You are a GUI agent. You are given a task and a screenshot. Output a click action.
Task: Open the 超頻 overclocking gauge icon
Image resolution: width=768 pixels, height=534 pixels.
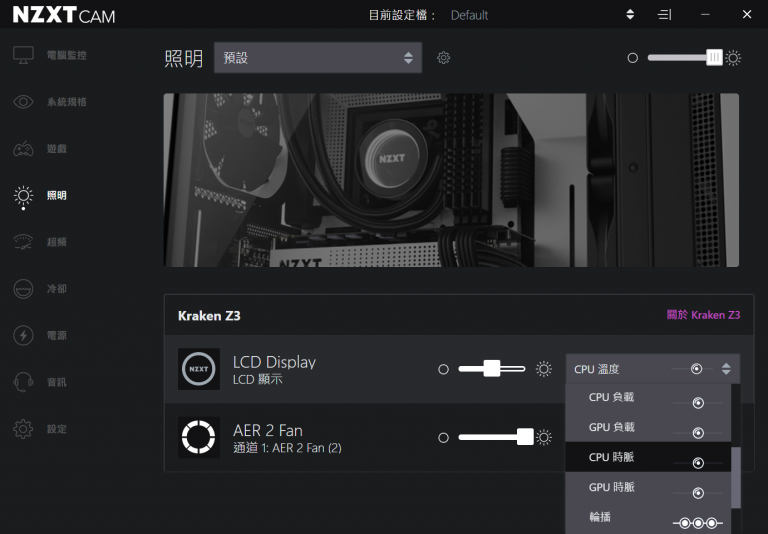[23, 242]
